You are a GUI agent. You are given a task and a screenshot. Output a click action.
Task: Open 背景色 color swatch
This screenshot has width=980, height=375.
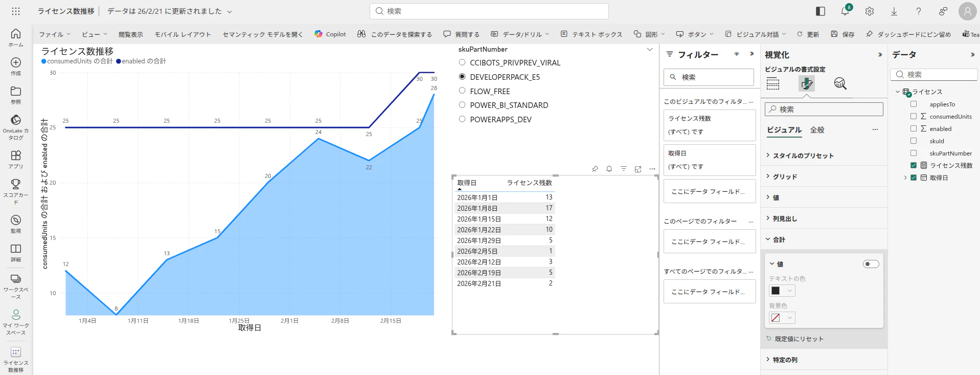782,318
